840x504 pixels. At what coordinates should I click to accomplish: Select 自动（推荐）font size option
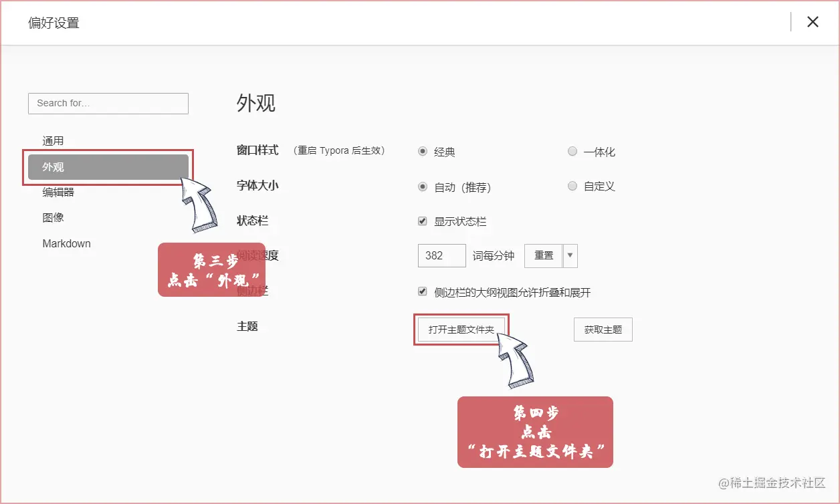423,186
